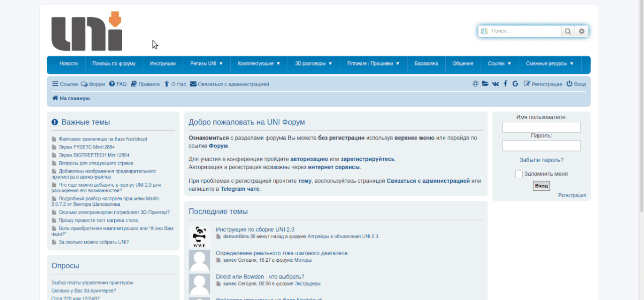Open the Telegram чате link
This screenshot has height=300, width=644.
[x=240, y=189]
